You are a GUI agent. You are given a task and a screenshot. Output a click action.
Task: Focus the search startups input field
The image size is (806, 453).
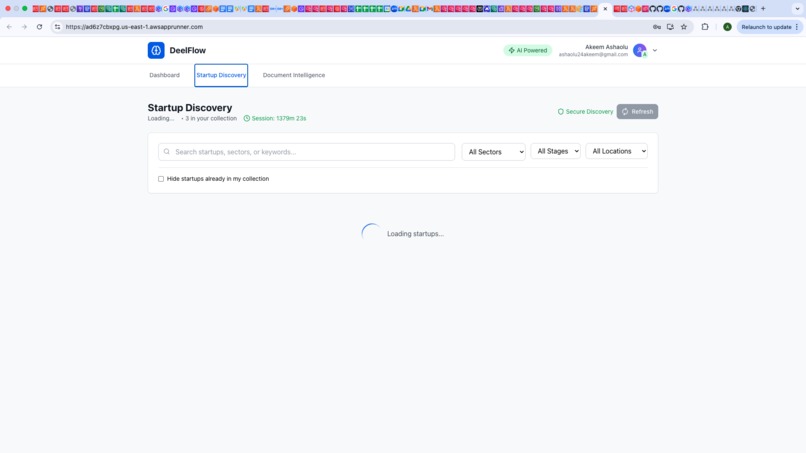(x=306, y=152)
